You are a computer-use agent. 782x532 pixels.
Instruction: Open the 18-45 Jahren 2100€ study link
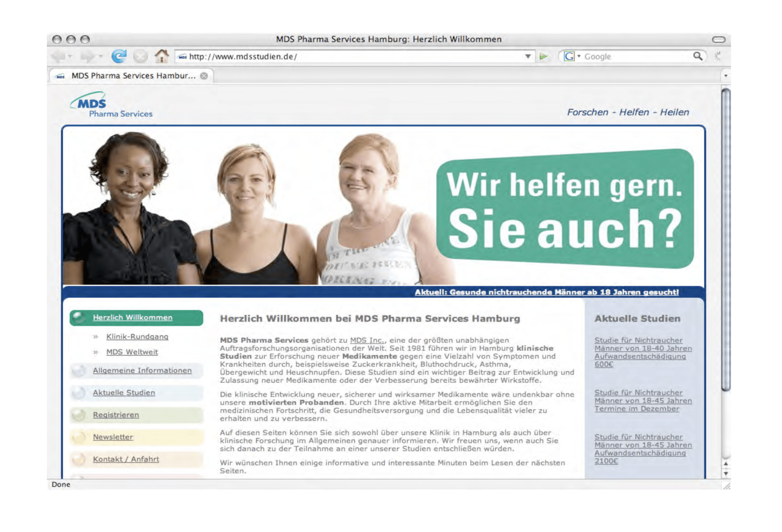[x=643, y=449]
